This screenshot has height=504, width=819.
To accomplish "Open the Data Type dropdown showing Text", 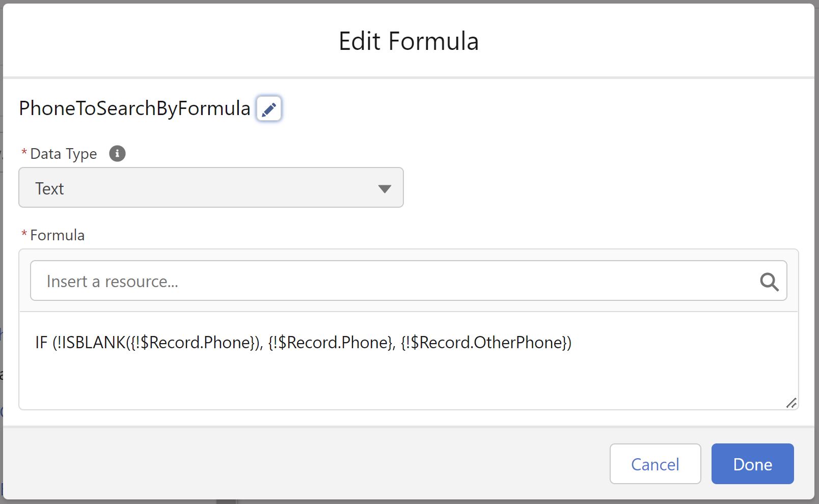I will click(211, 188).
